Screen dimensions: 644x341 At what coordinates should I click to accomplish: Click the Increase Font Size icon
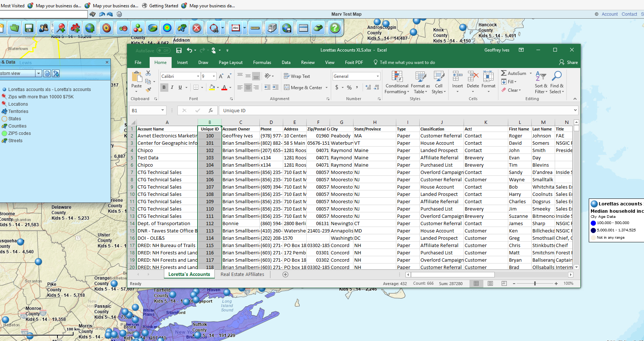click(x=221, y=76)
